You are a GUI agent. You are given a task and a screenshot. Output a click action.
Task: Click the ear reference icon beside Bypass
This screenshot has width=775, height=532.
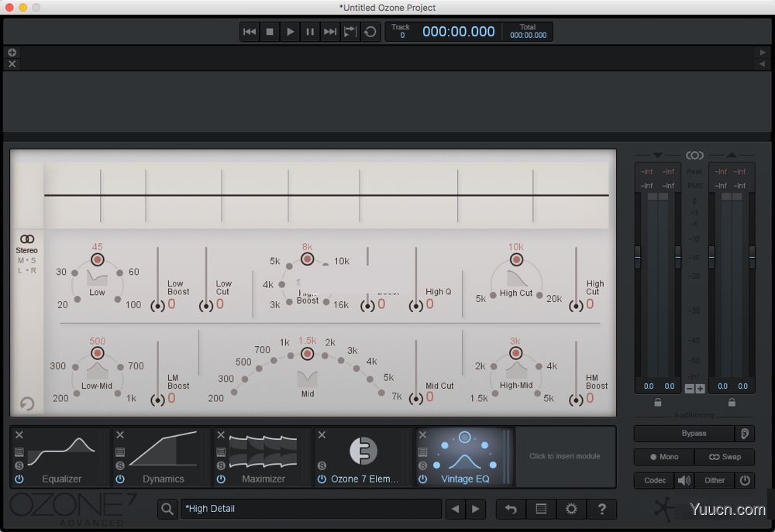click(x=745, y=433)
